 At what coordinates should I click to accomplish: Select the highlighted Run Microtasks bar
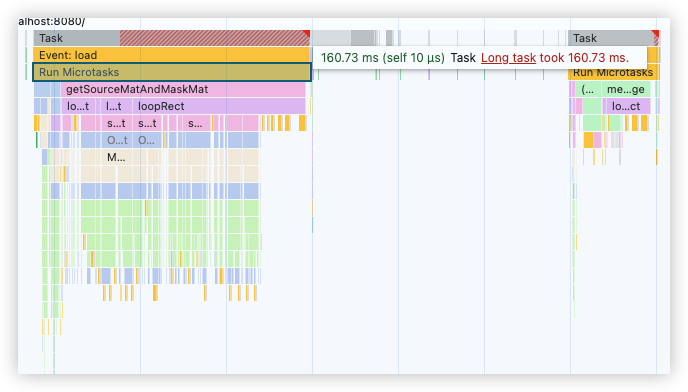coord(172,72)
